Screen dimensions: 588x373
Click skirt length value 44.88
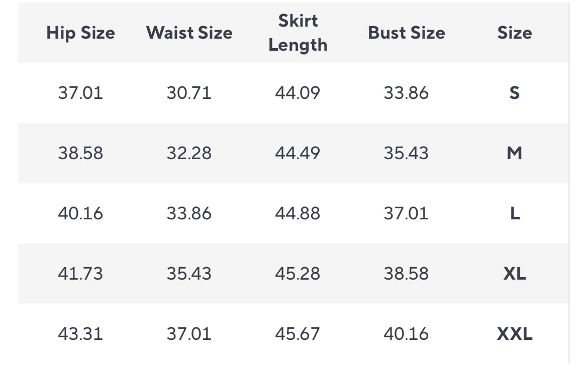(x=298, y=213)
